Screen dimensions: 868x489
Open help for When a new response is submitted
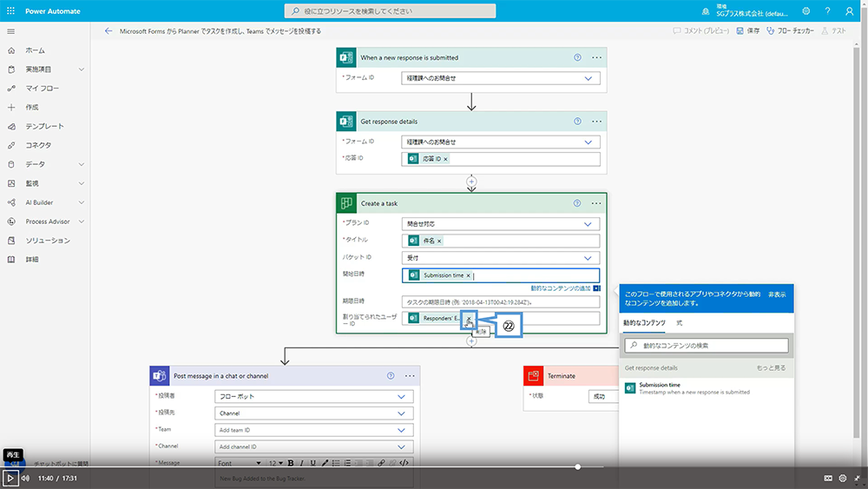[x=577, y=57]
